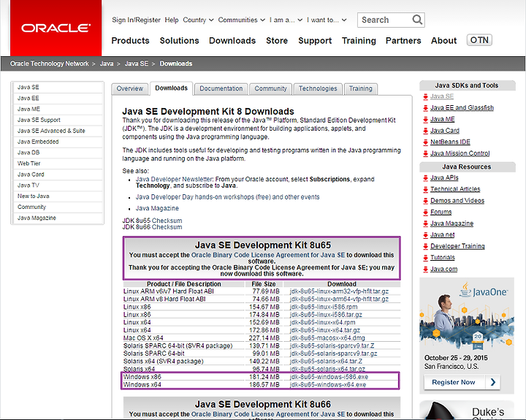Click the Register Now button

click(x=462, y=382)
